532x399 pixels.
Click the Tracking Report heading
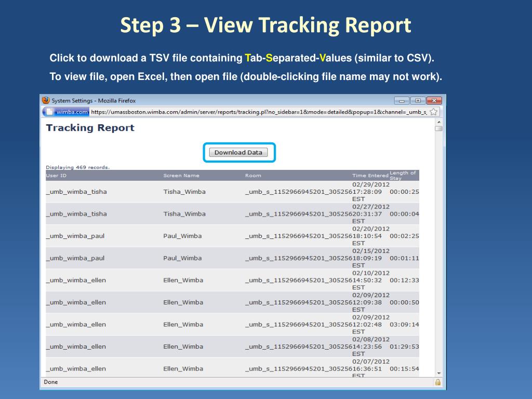[90, 128]
